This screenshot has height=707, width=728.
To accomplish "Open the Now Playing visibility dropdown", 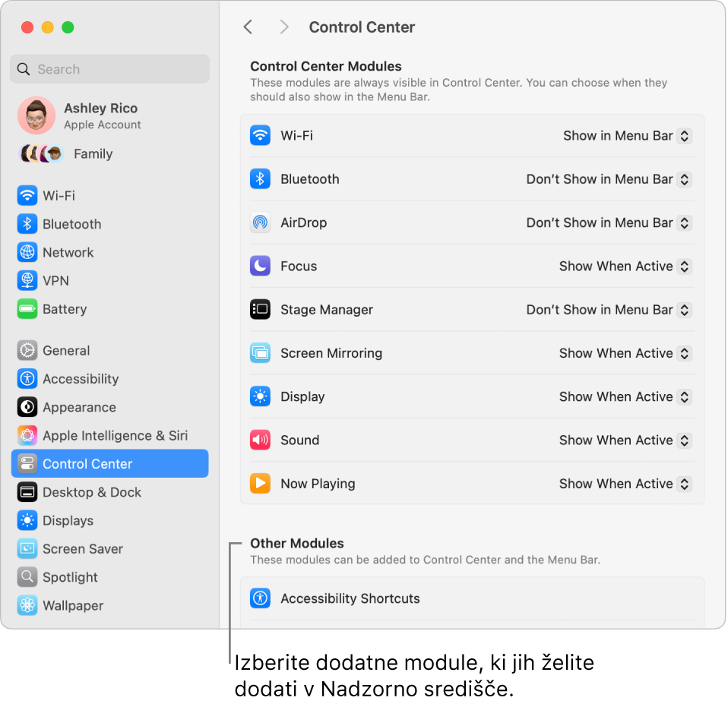I will pyautogui.click(x=624, y=483).
